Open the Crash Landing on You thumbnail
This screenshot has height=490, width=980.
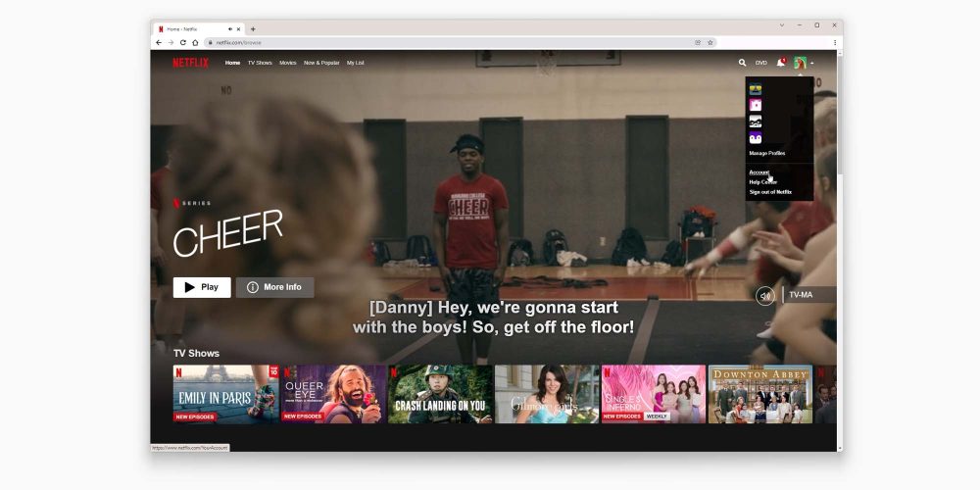(440, 394)
